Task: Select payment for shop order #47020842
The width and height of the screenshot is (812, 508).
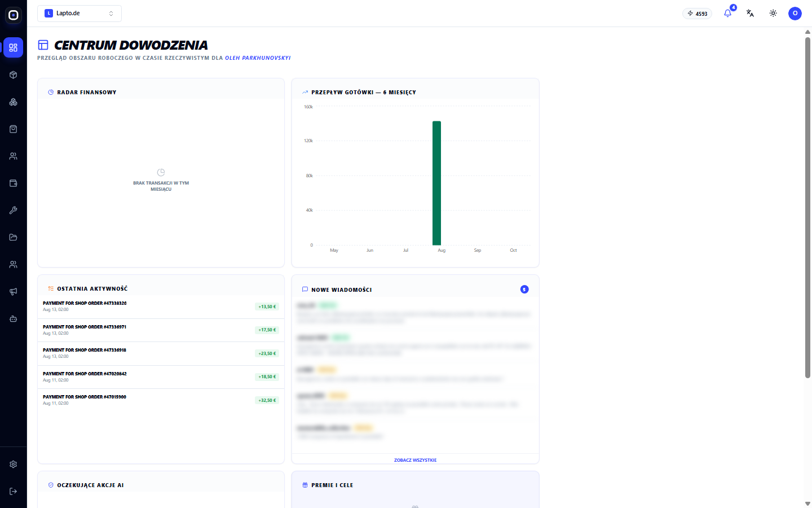Action: (161, 377)
